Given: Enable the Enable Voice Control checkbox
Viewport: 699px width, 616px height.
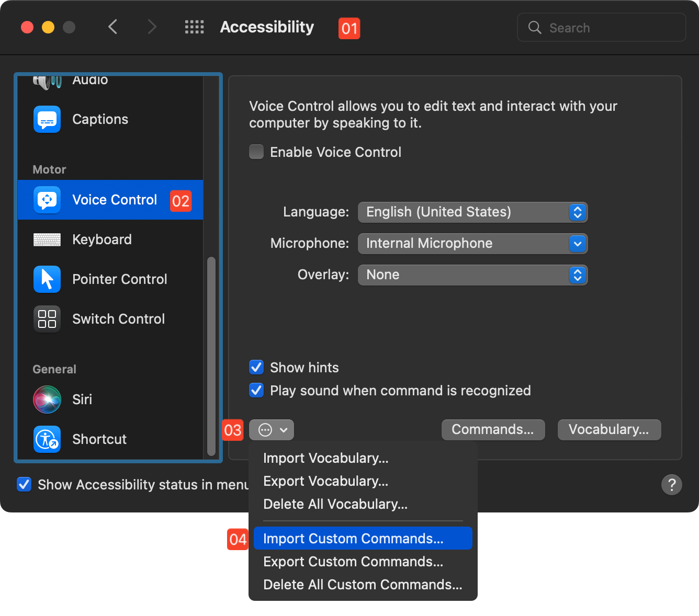Looking at the screenshot, I should (x=256, y=152).
